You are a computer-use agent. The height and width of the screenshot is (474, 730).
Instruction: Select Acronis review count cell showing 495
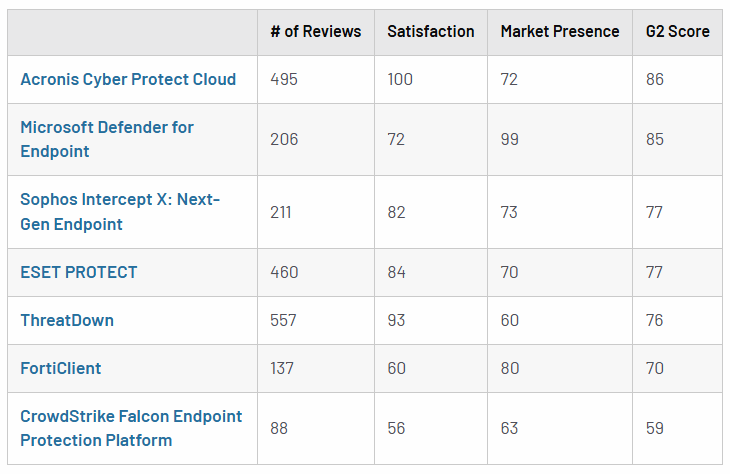click(284, 79)
